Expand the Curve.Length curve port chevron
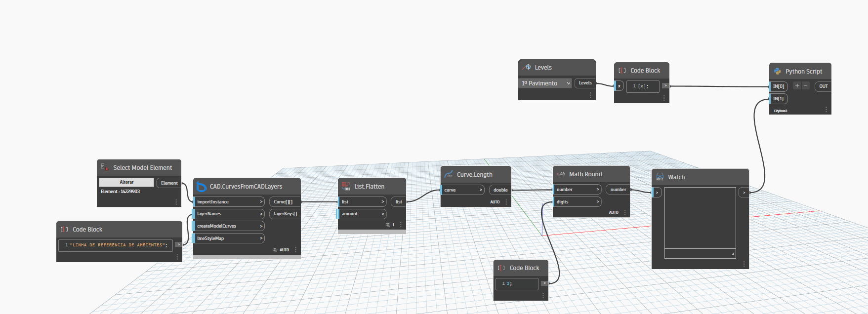Image resolution: width=868 pixels, height=314 pixels. point(481,190)
